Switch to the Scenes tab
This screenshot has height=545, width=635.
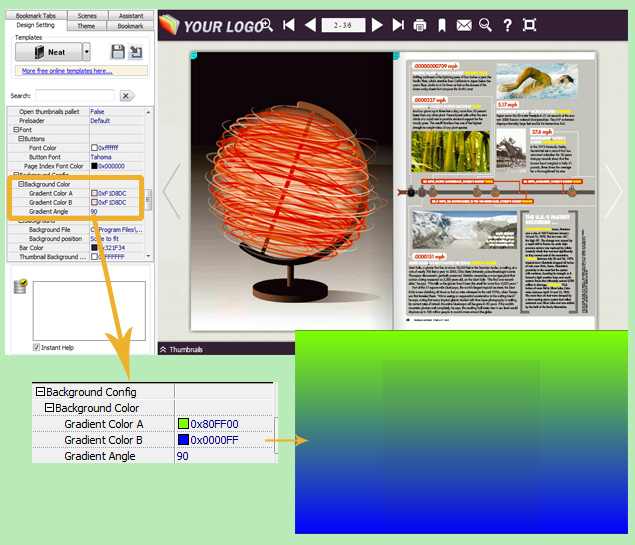point(87,16)
